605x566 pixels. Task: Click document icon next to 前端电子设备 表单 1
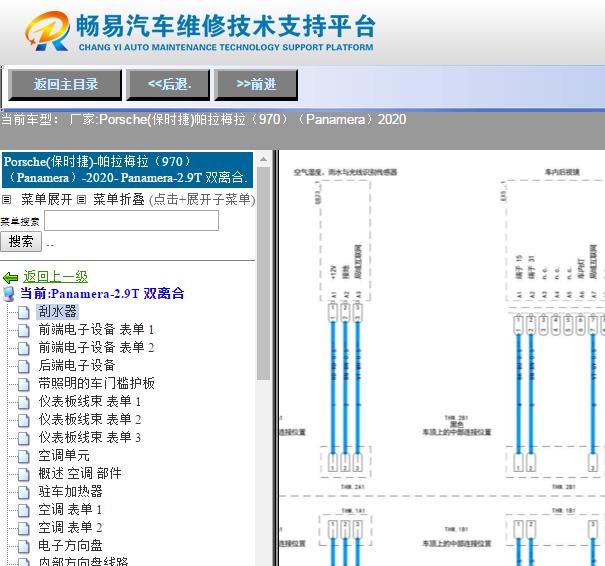24,330
